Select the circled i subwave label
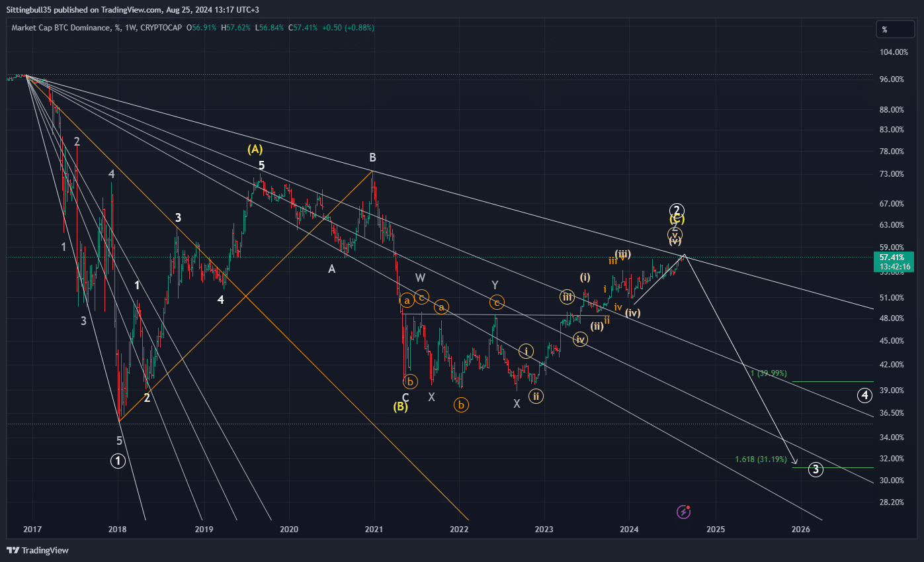This screenshot has height=562, width=924. [526, 351]
